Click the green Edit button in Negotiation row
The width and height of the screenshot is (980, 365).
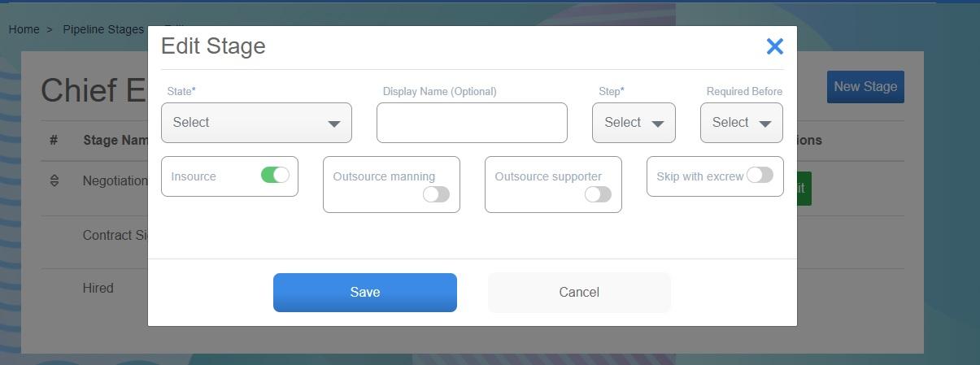pyautogui.click(x=804, y=189)
